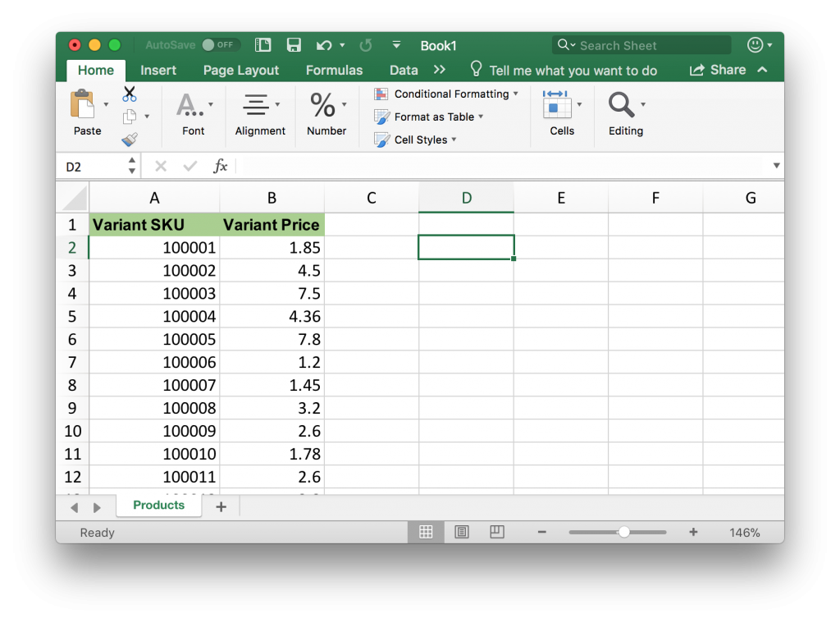Open the Insert ribbon tab
The image size is (840, 623).
158,71
